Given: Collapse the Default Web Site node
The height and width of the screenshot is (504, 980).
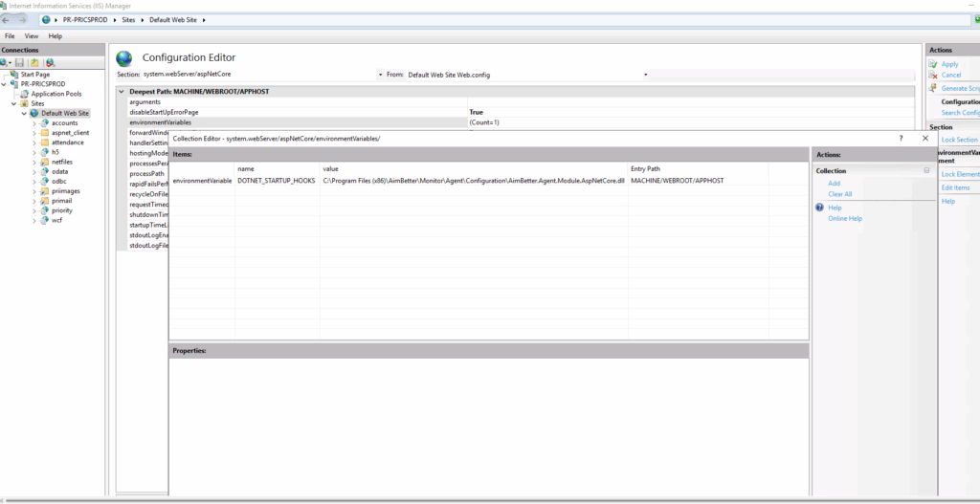Looking at the screenshot, I should coord(24,113).
